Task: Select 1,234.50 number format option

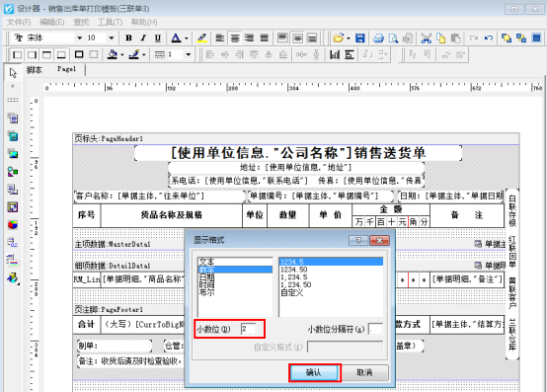Action: pos(296,285)
